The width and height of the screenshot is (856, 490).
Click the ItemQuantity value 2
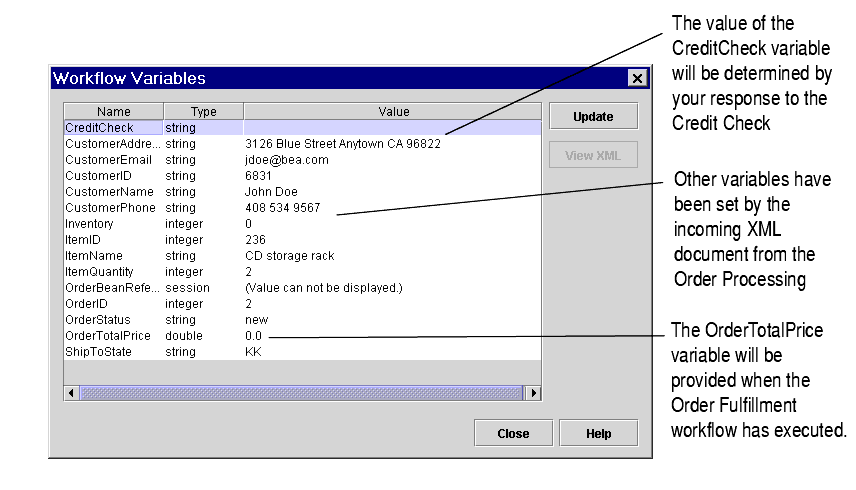coord(248,272)
